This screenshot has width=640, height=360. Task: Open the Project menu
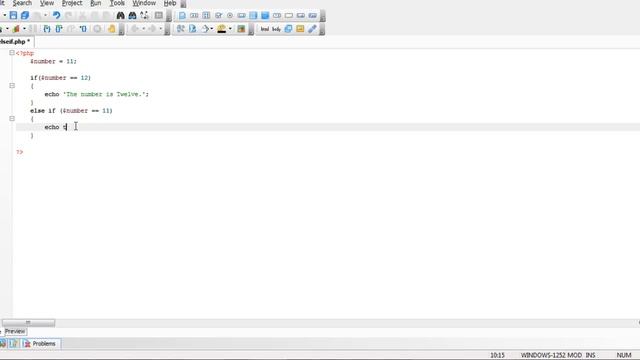coord(72,3)
